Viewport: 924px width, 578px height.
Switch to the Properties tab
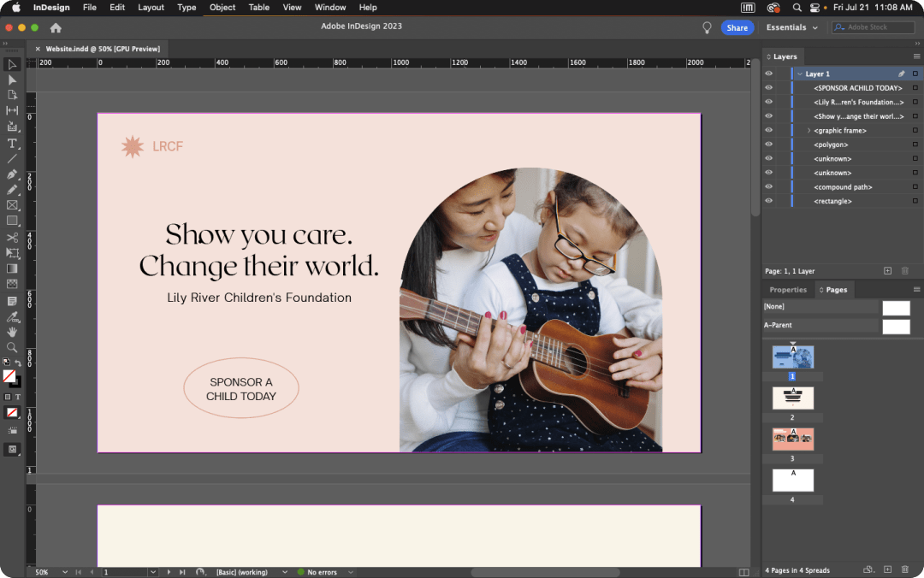(x=788, y=290)
